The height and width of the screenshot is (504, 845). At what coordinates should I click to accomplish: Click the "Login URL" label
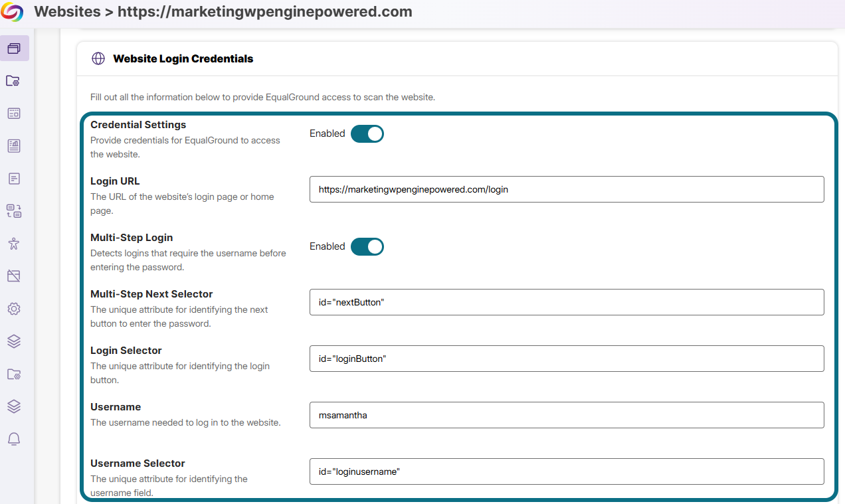(115, 181)
